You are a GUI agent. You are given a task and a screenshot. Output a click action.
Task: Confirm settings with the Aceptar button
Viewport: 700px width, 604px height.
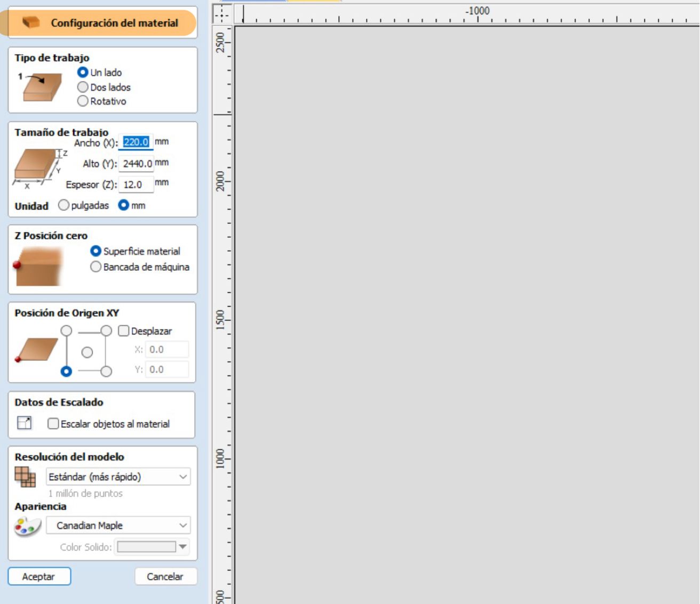[39, 576]
